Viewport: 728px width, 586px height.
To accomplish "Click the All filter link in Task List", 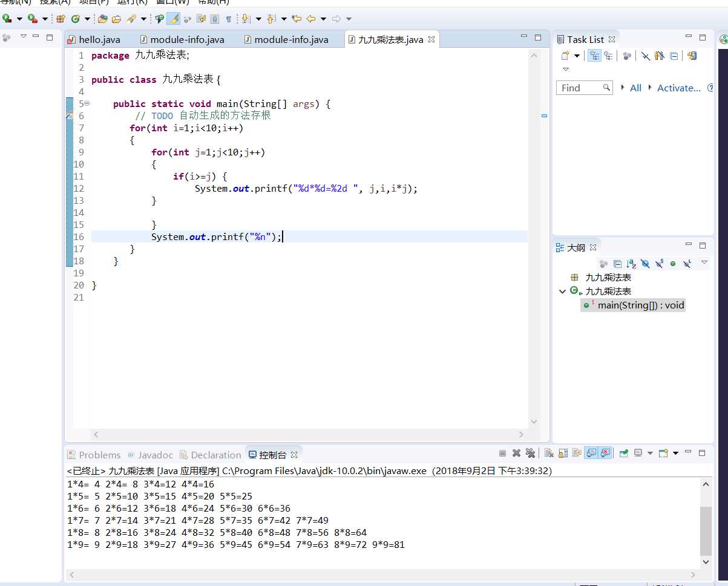I will (x=635, y=88).
